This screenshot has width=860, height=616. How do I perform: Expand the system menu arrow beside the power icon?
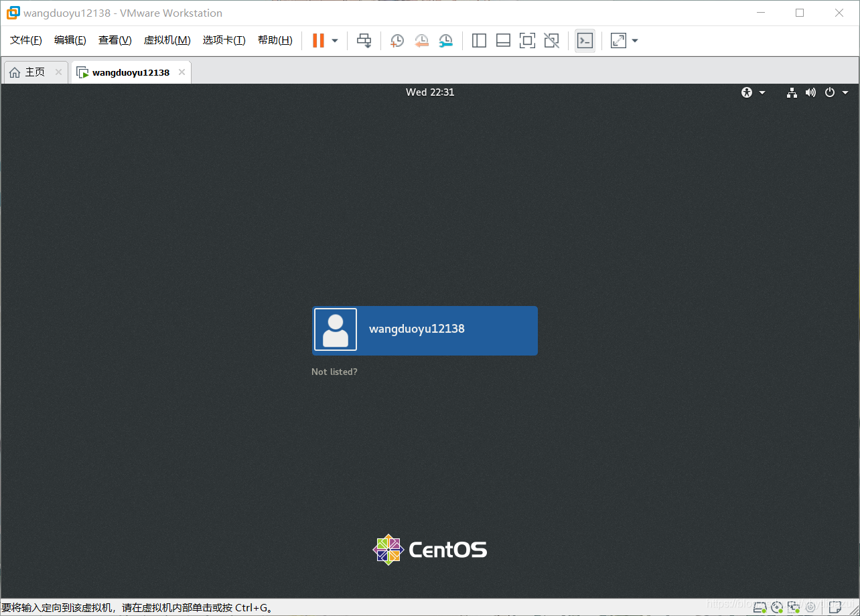[x=845, y=92]
